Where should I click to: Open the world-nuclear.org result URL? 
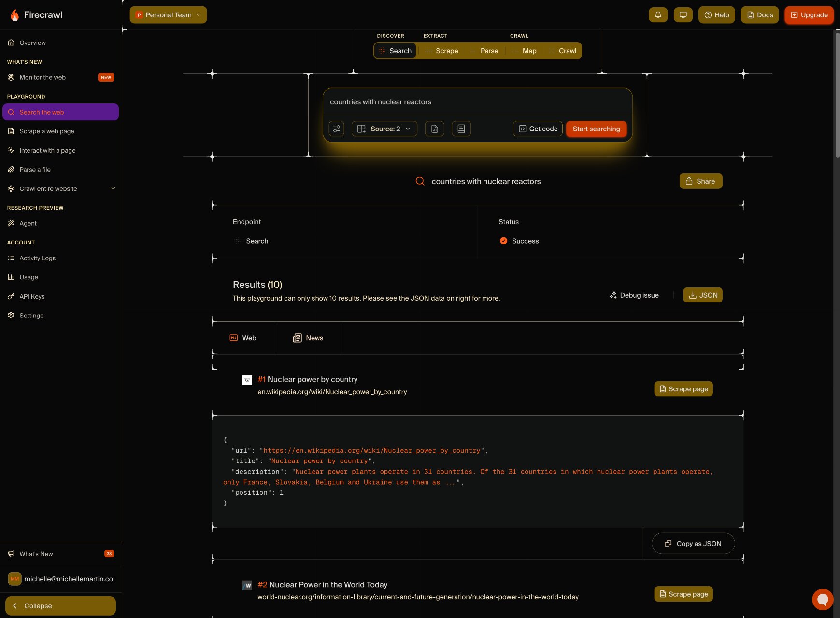pos(418,597)
